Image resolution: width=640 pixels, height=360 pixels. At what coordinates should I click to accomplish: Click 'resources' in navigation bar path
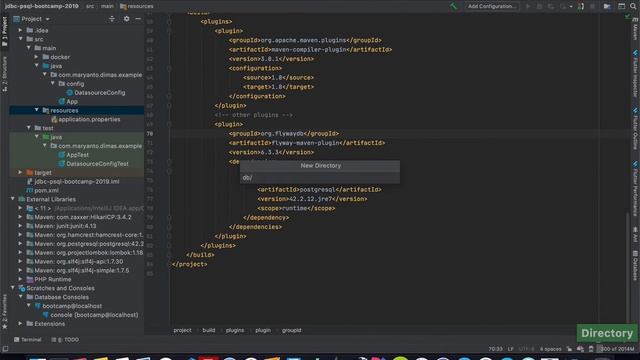pyautogui.click(x=137, y=6)
